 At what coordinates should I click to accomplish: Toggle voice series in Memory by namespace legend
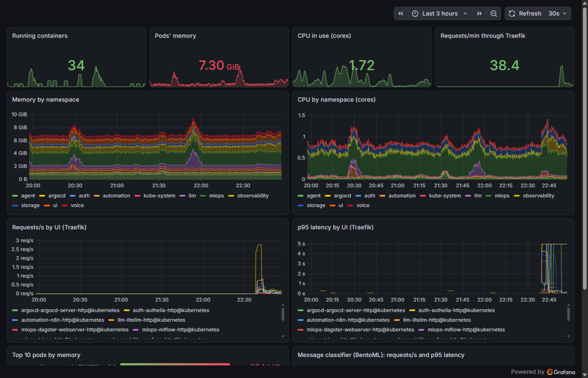point(77,205)
